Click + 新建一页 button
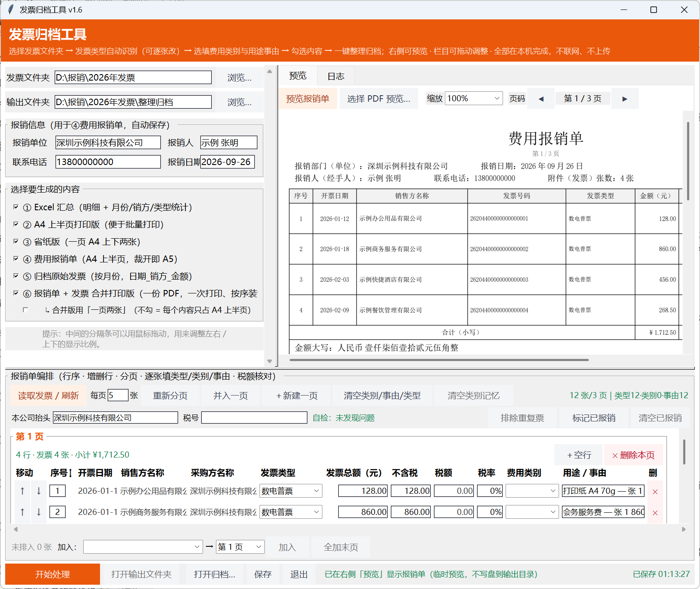Viewport: 700px width, 589px height. (x=297, y=396)
